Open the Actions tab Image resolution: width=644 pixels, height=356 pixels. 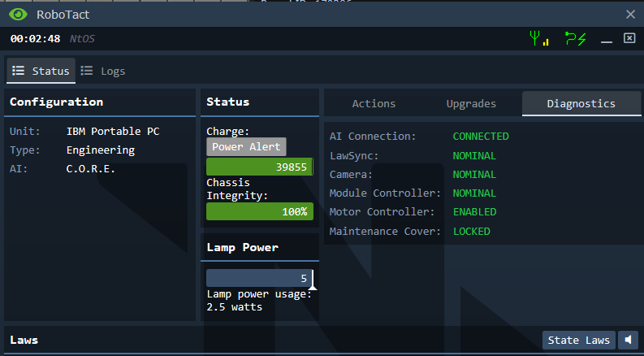point(374,103)
